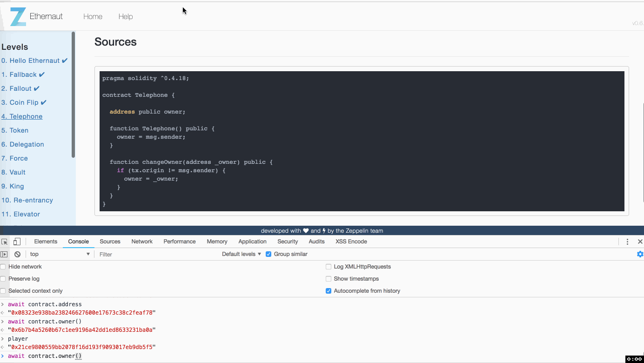Image resolution: width=644 pixels, height=363 pixels.
Task: Toggle the device toolbar icon
Action: [17, 242]
